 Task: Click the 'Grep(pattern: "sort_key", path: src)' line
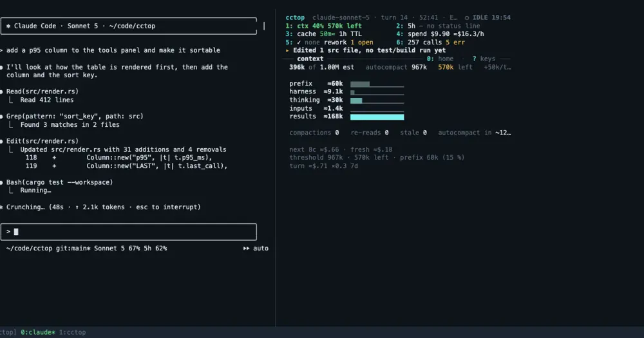click(75, 117)
